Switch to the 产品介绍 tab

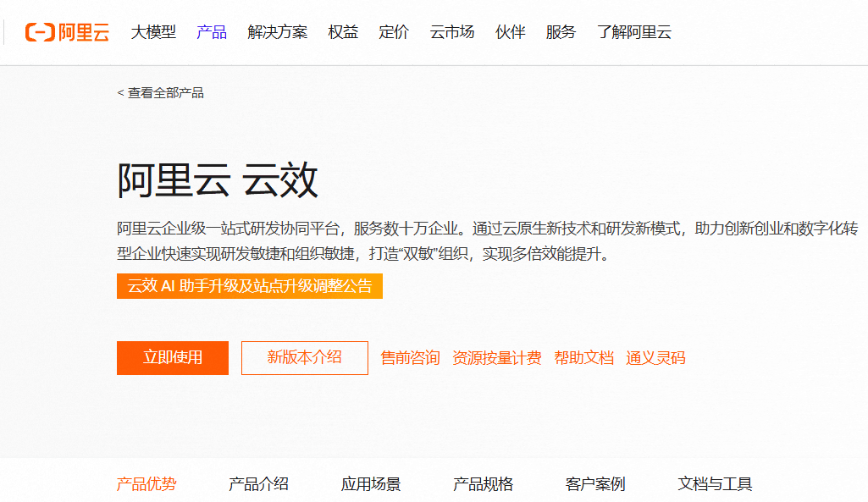click(258, 484)
